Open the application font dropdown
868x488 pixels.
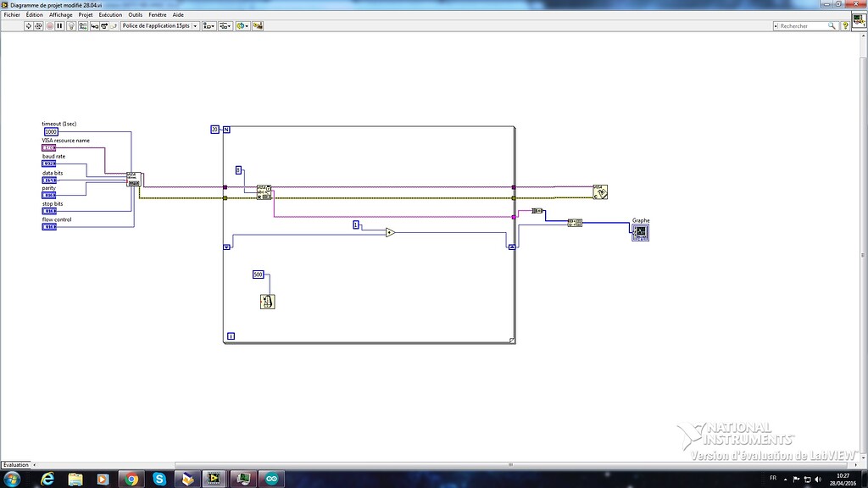tap(197, 25)
